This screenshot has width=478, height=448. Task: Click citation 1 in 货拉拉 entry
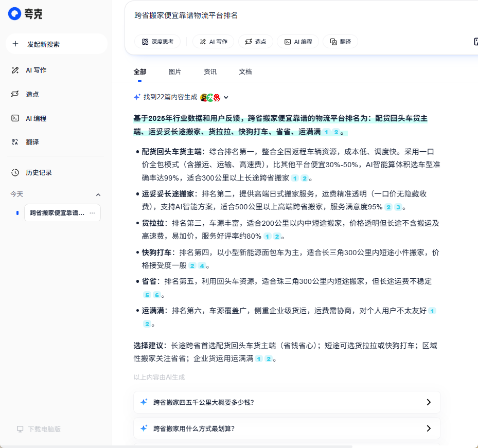268,237
